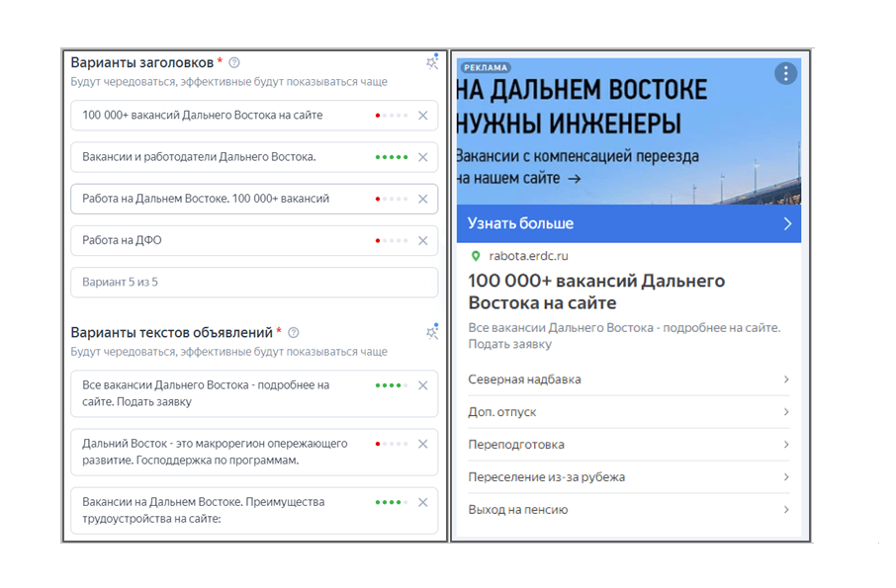This screenshot has height=588, width=896.
Task: Click the 'Варианты текстов объявлений' section heading
Action: click(171, 333)
